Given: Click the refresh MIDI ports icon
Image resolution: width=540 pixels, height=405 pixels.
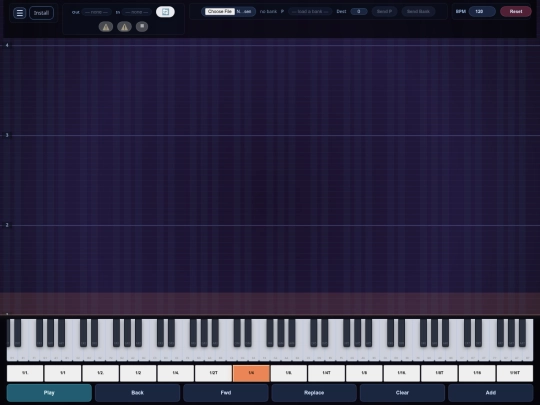Looking at the screenshot, I should [165, 12].
